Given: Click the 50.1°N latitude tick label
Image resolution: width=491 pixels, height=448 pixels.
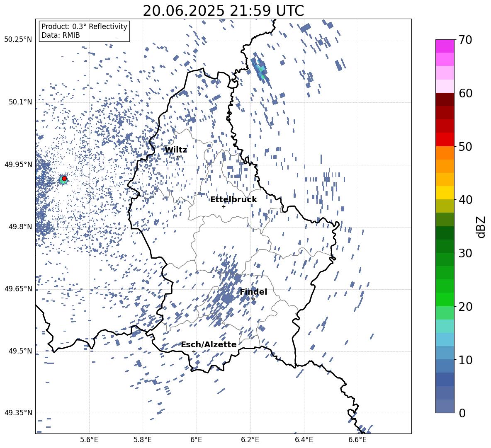Looking at the screenshot, I should tap(20, 102).
